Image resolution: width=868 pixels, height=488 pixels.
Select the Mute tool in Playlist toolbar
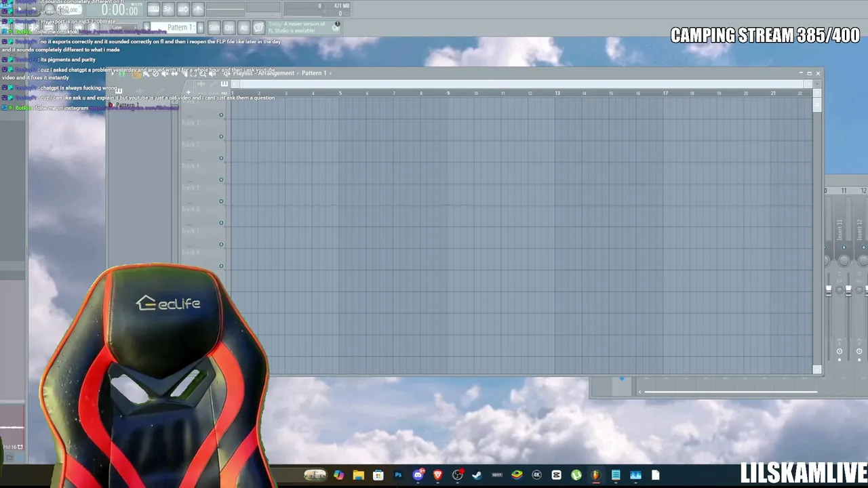coord(166,73)
